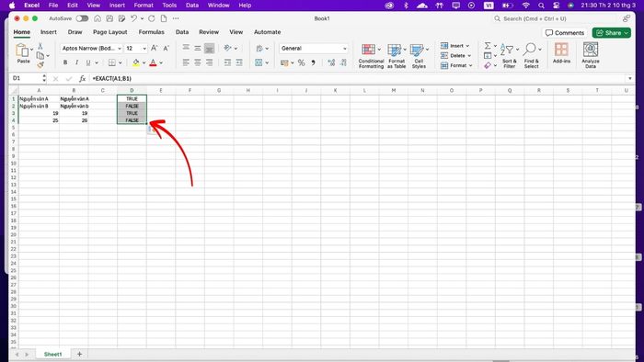
Task: Increase font size with larger A icon
Action: 154,49
